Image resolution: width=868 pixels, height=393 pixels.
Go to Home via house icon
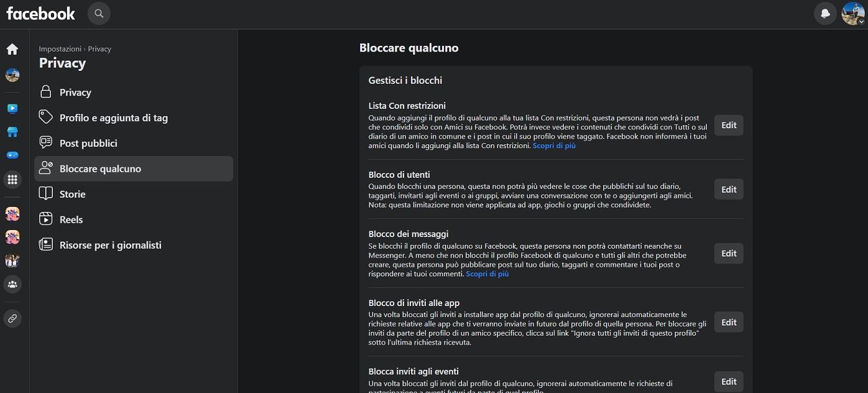[x=12, y=49]
